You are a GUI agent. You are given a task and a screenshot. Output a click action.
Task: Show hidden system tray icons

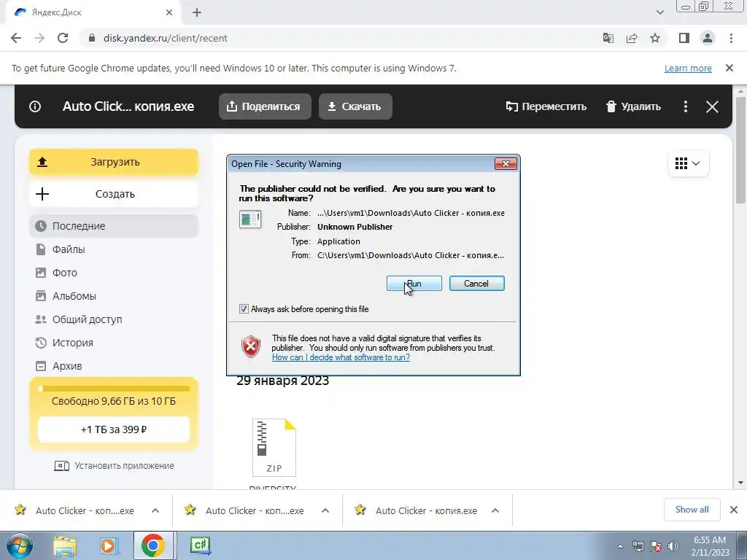point(620,547)
